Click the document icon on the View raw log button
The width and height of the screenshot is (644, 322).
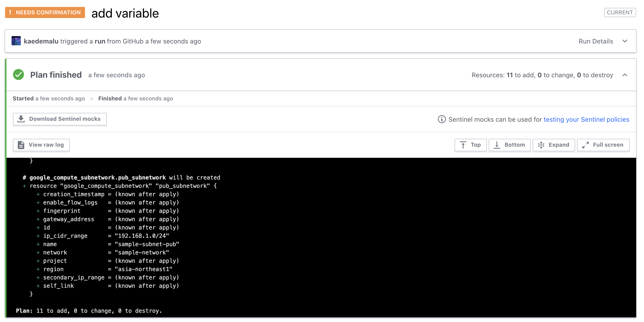click(21, 145)
